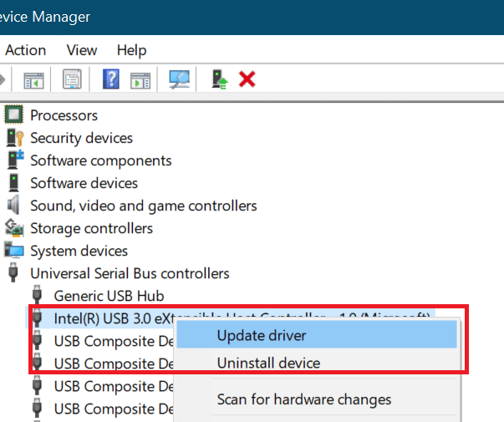This screenshot has width=504, height=422.
Task: Open the Action menu
Action: click(x=26, y=50)
